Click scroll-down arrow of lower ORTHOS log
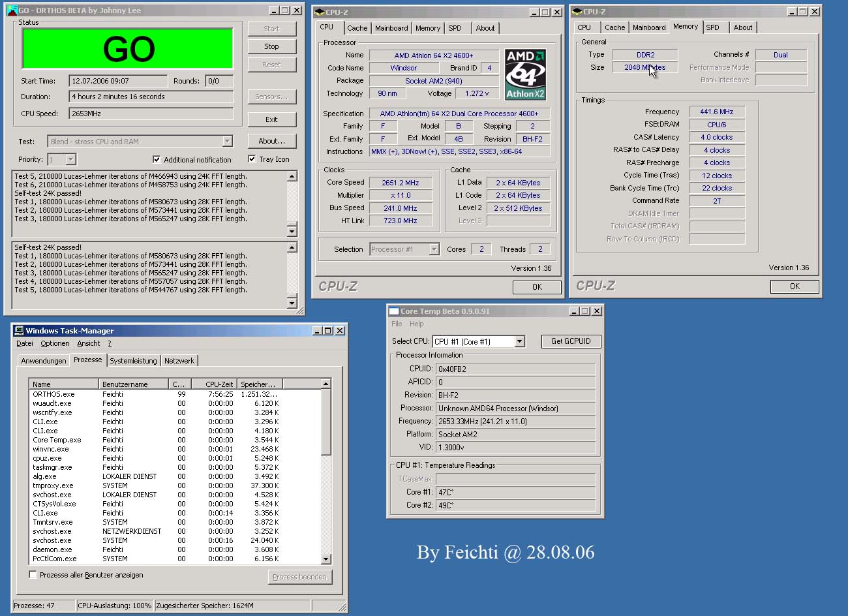Viewport: 848px width, 616px height. [x=292, y=302]
